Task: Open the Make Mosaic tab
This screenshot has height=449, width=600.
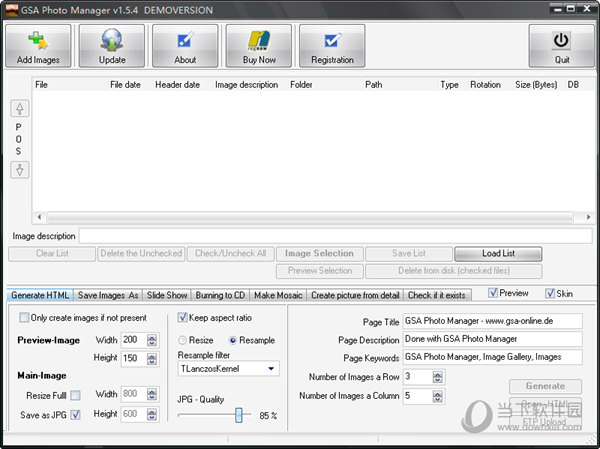Action: point(277,295)
